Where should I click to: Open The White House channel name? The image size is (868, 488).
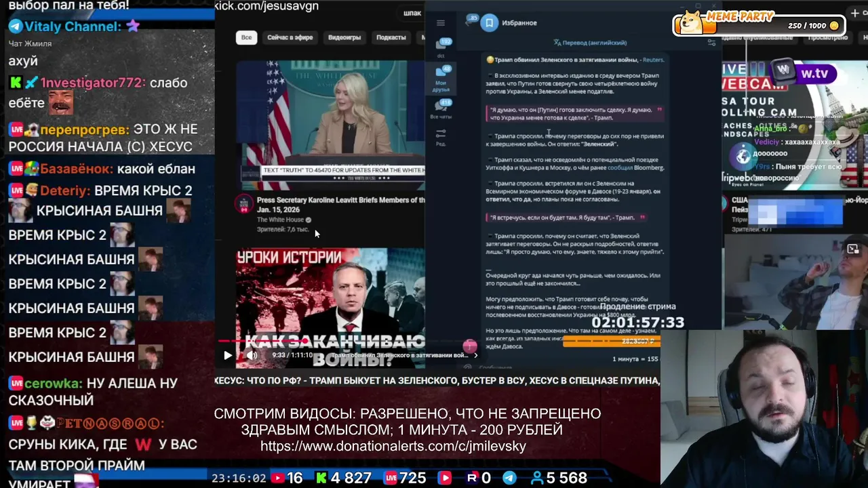point(280,220)
